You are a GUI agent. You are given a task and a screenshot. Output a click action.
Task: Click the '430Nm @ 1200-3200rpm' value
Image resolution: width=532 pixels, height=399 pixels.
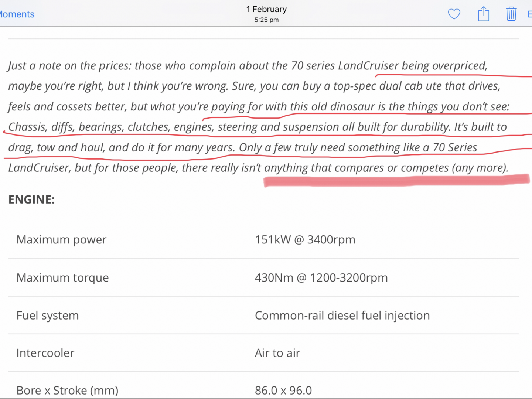click(x=321, y=277)
